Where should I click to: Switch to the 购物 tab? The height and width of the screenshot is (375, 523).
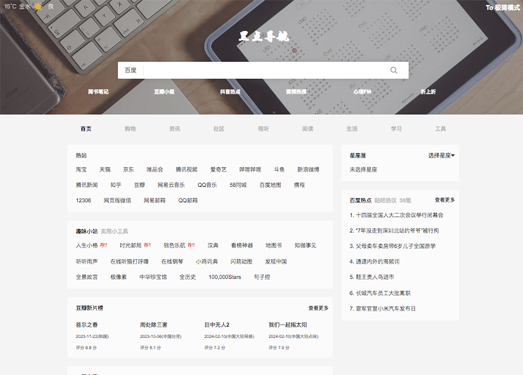click(x=130, y=129)
